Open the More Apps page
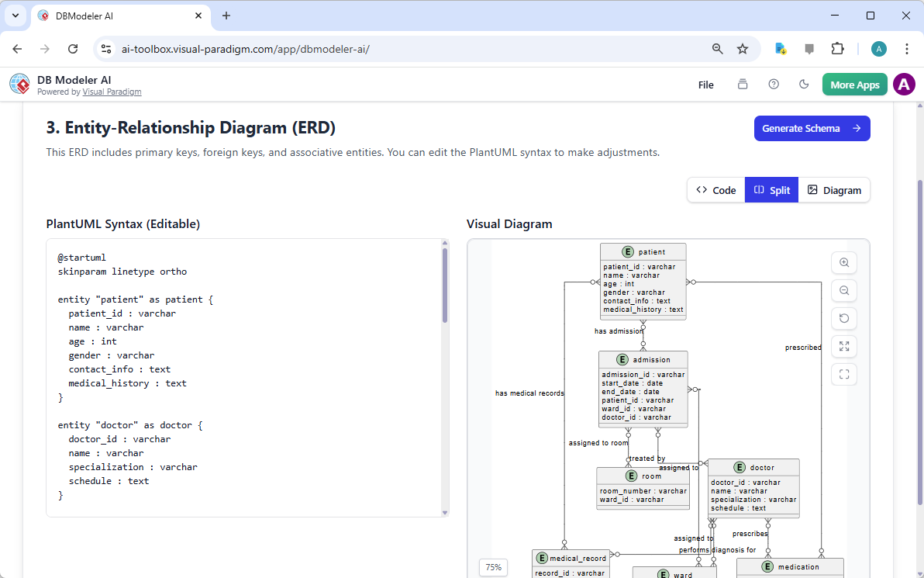This screenshot has width=924, height=578. [x=854, y=84]
